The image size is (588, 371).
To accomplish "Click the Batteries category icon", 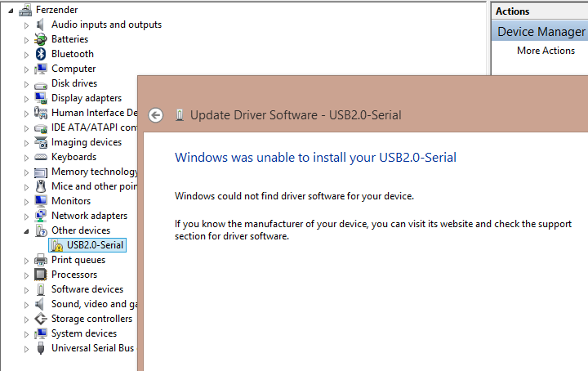I will click(41, 39).
